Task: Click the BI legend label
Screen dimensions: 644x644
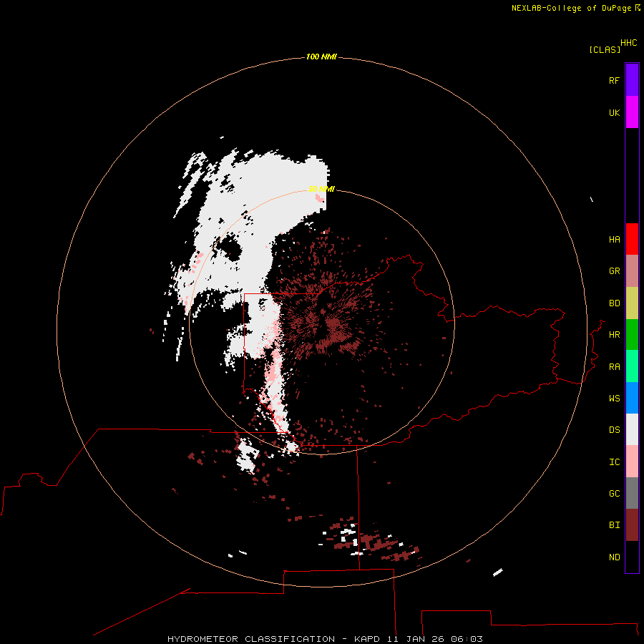Action: [614, 525]
